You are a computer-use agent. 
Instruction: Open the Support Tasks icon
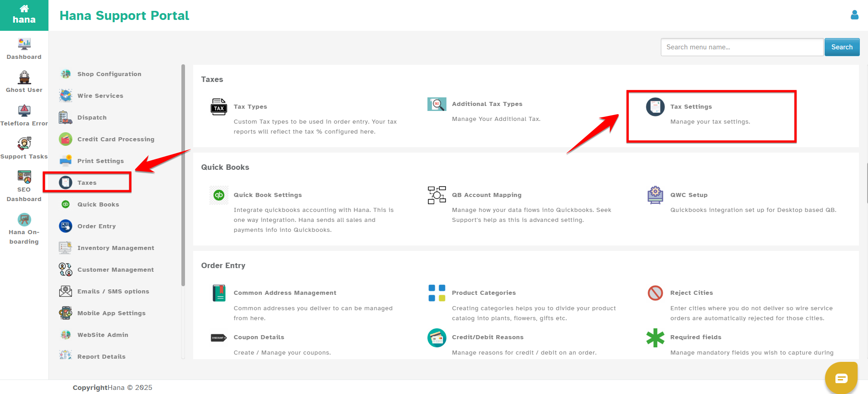(24, 144)
